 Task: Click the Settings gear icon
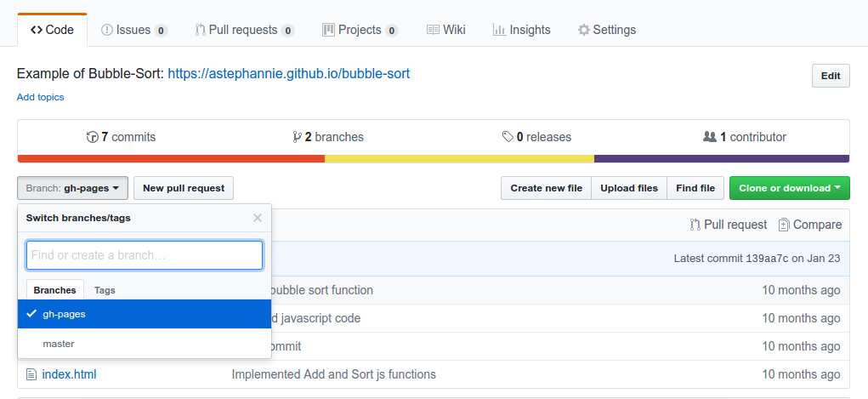pyautogui.click(x=583, y=30)
